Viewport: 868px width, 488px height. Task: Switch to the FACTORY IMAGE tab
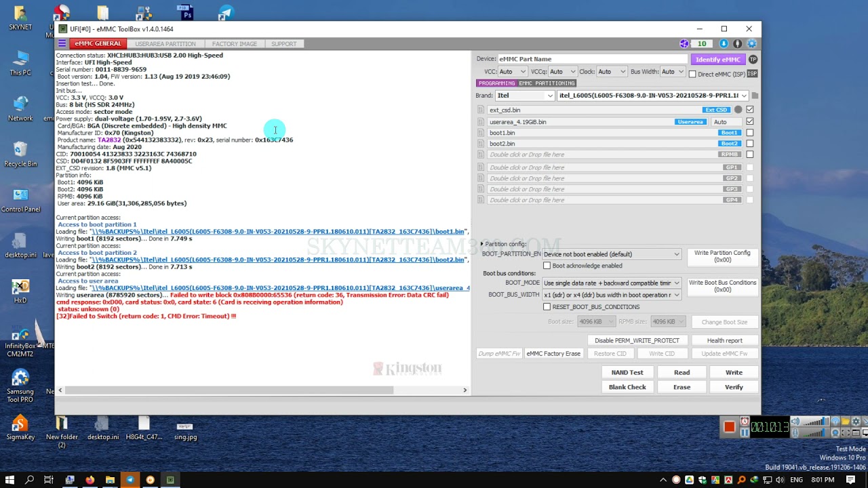pyautogui.click(x=235, y=44)
